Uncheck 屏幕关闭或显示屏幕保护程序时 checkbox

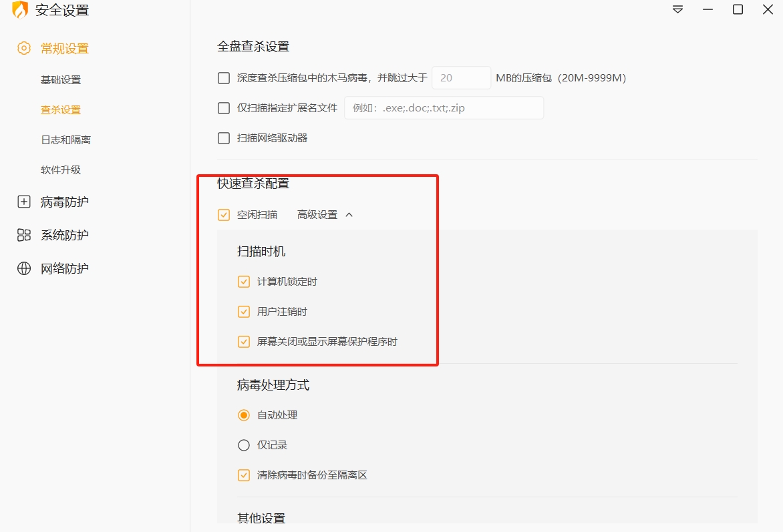pyautogui.click(x=244, y=341)
